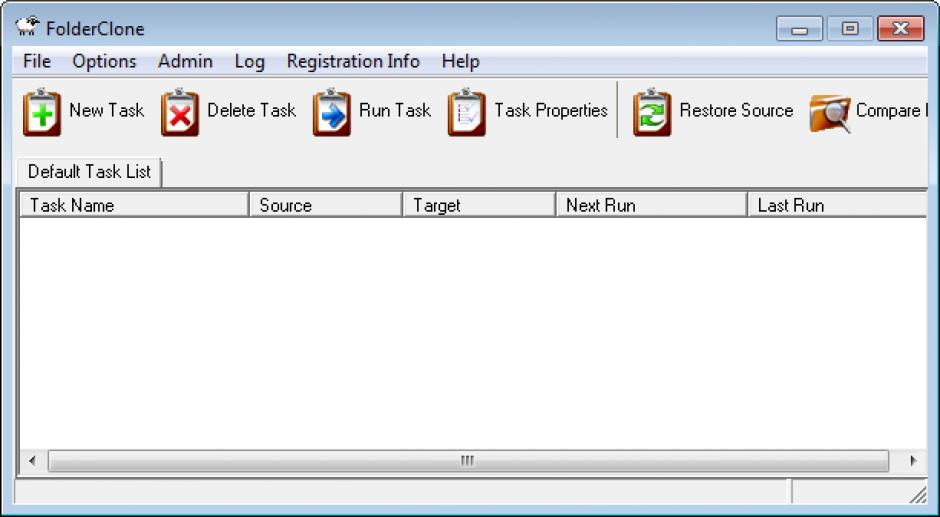940x517 pixels.
Task: Click the Restore Source green arrows icon
Action: coord(652,112)
